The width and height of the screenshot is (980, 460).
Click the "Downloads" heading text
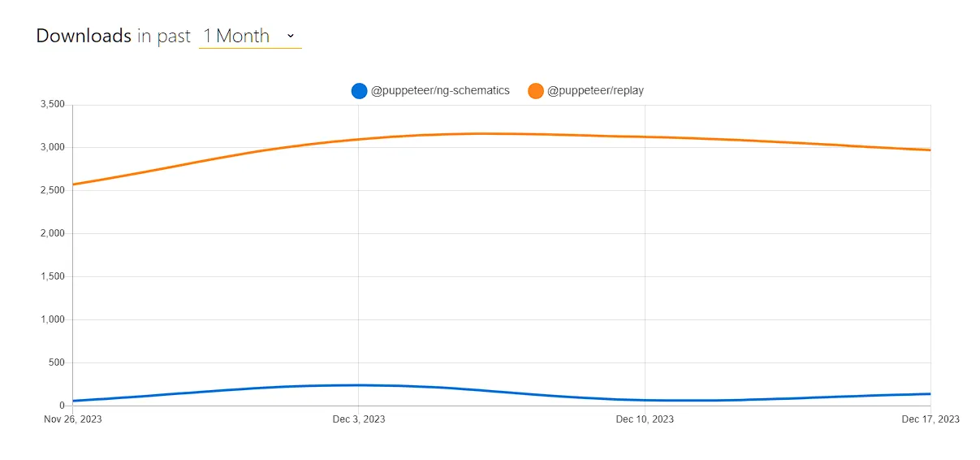pos(84,36)
